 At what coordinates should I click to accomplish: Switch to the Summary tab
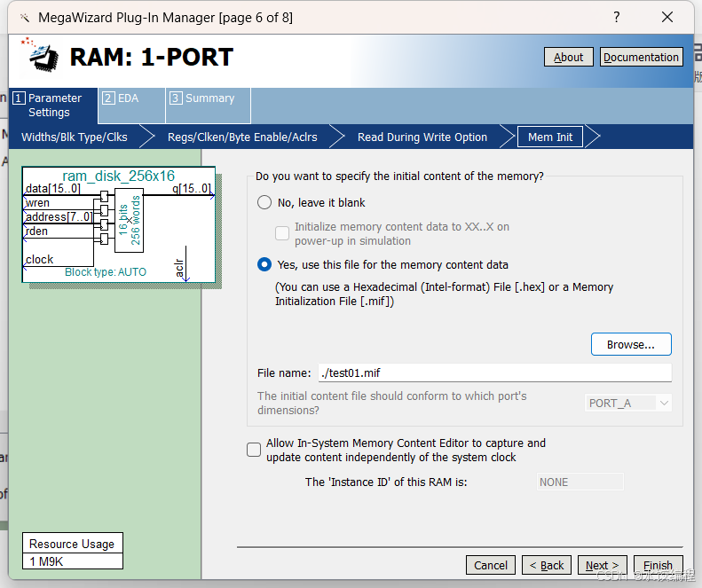point(209,106)
